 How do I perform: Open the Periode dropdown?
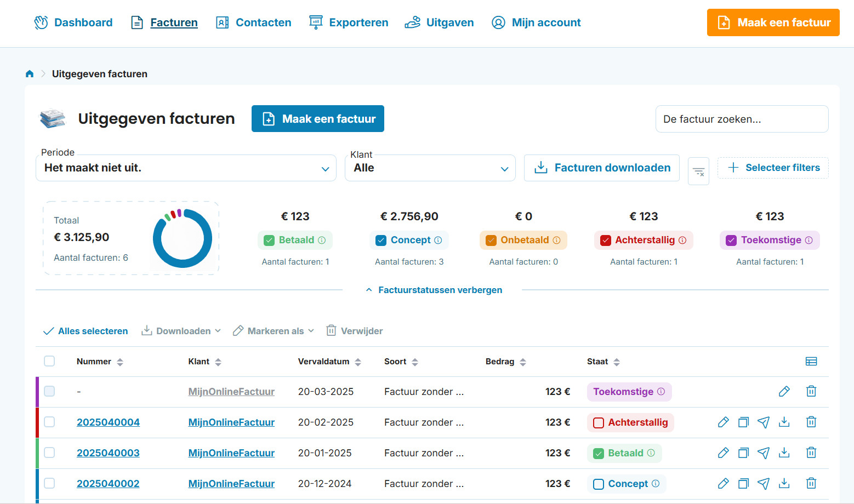point(186,168)
